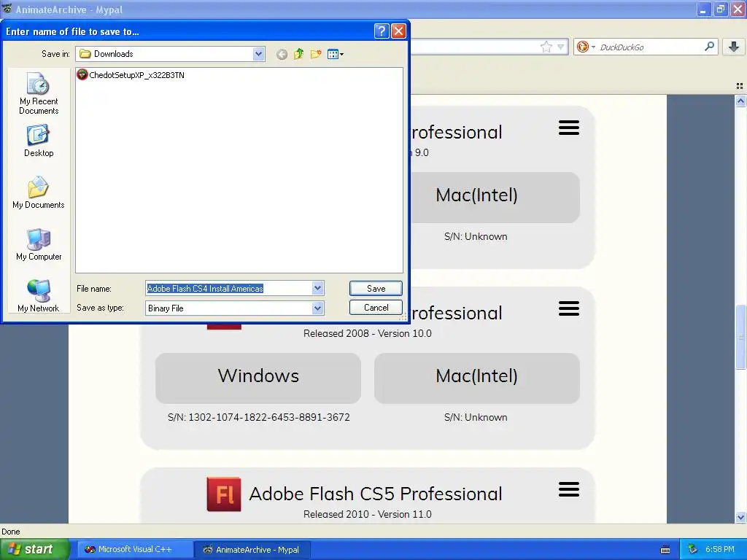Switch to AnimateArchive - Mypal taskbar item
The width and height of the screenshot is (747, 560).
[253, 550]
